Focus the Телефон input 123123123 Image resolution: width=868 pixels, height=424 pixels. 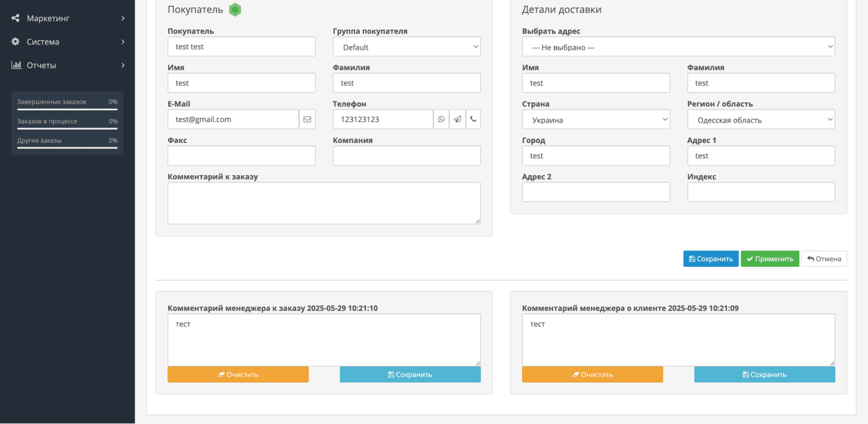coord(383,119)
